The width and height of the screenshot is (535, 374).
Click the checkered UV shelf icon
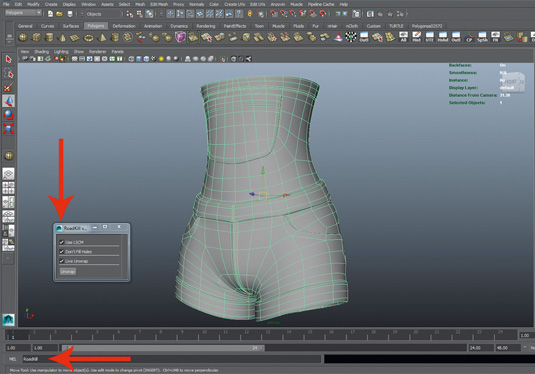(x=351, y=37)
